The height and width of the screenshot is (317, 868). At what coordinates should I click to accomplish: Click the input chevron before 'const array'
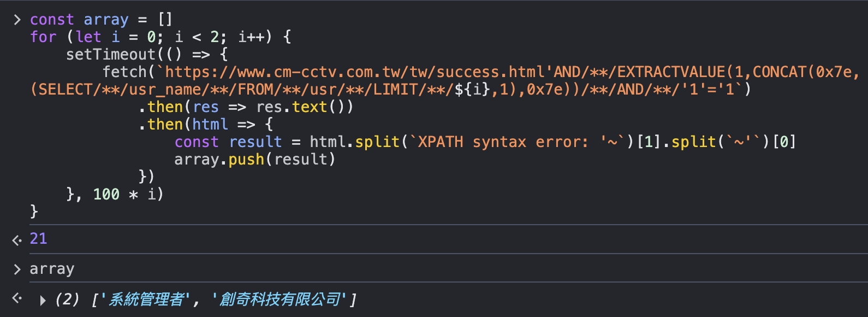(17, 20)
